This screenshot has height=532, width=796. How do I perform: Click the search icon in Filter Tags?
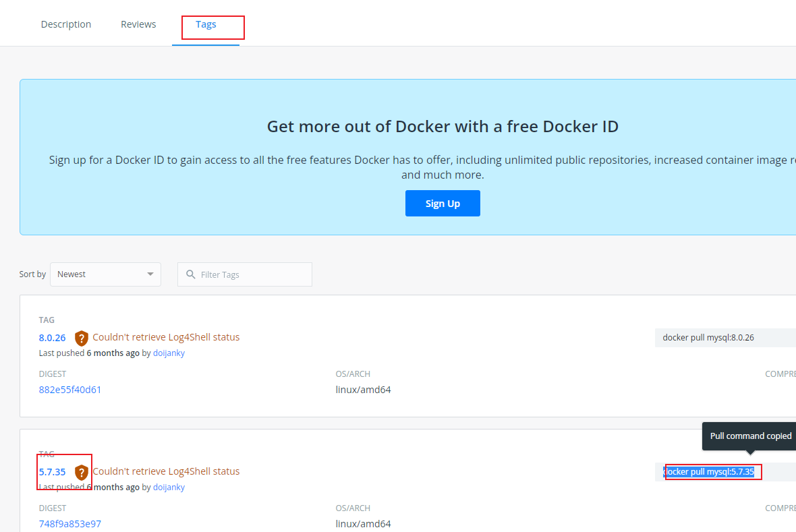[x=191, y=274]
